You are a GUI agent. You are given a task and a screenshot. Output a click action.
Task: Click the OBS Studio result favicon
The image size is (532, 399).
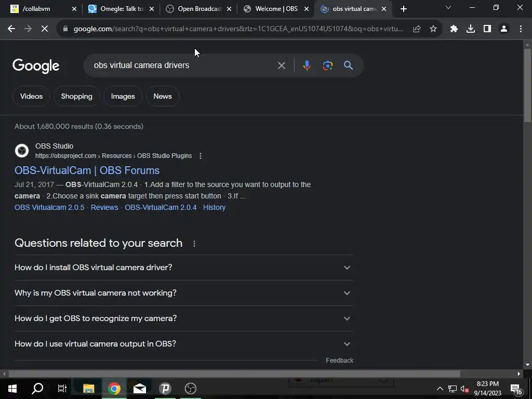[22, 151]
